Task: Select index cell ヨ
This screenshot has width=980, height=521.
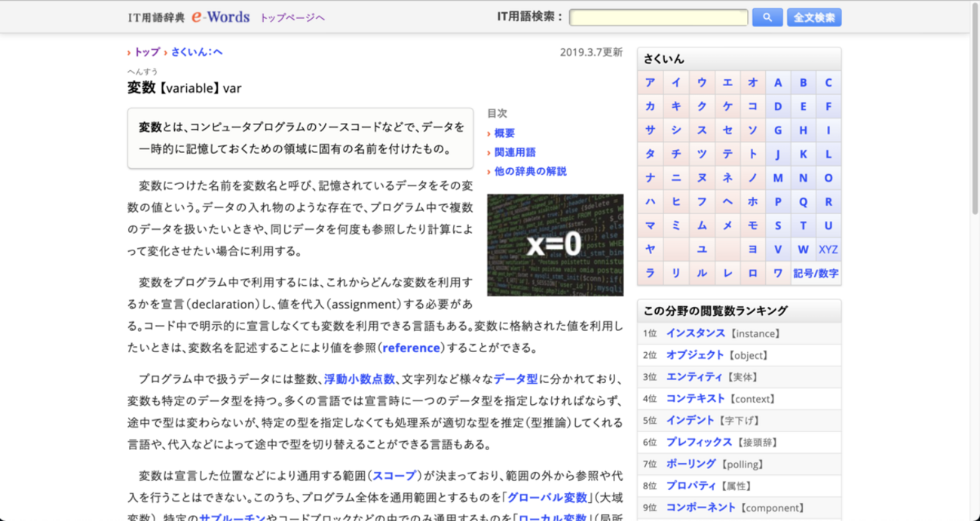Action: 752,249
